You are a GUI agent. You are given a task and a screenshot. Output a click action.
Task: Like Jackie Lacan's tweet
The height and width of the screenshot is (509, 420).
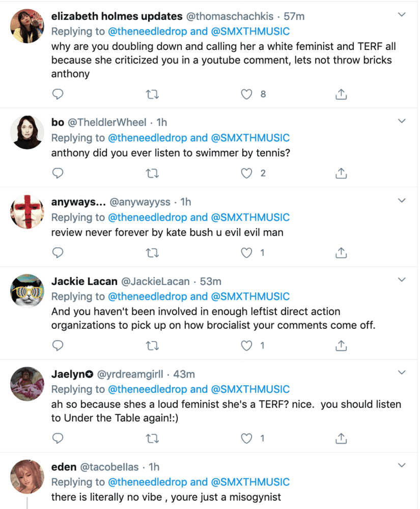[x=246, y=346]
